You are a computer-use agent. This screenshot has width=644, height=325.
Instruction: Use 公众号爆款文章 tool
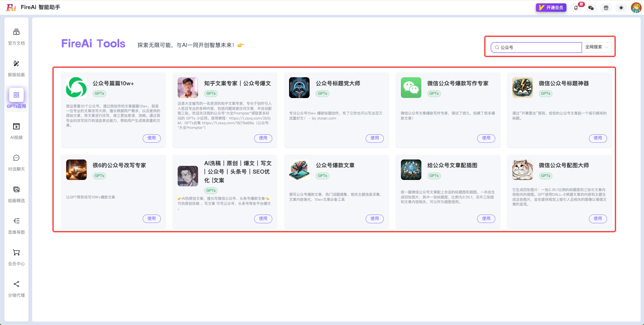(x=375, y=219)
